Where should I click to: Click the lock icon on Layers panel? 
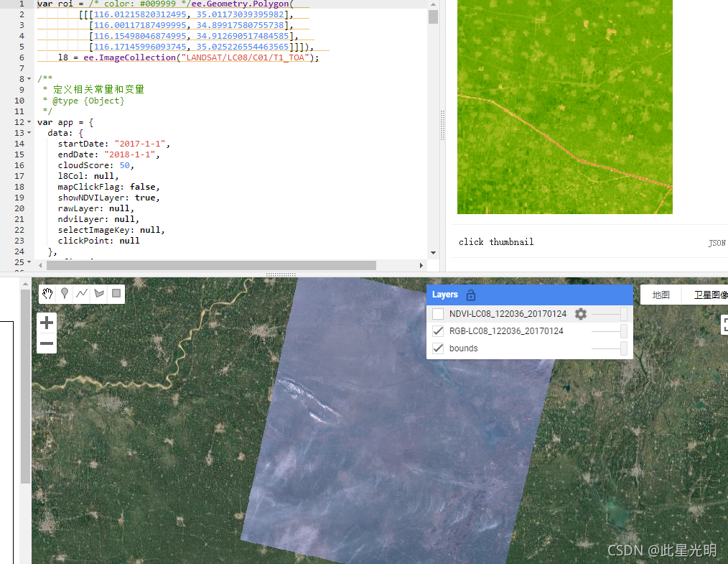[470, 294]
